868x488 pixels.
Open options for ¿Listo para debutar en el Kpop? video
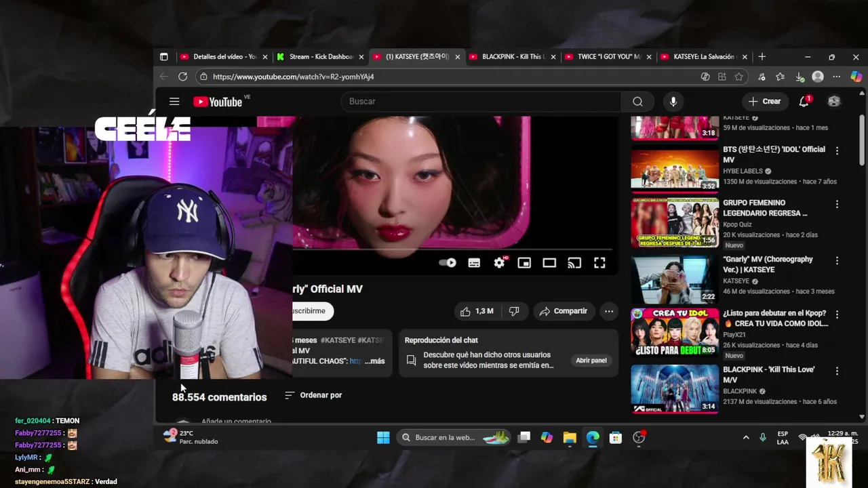click(837, 314)
